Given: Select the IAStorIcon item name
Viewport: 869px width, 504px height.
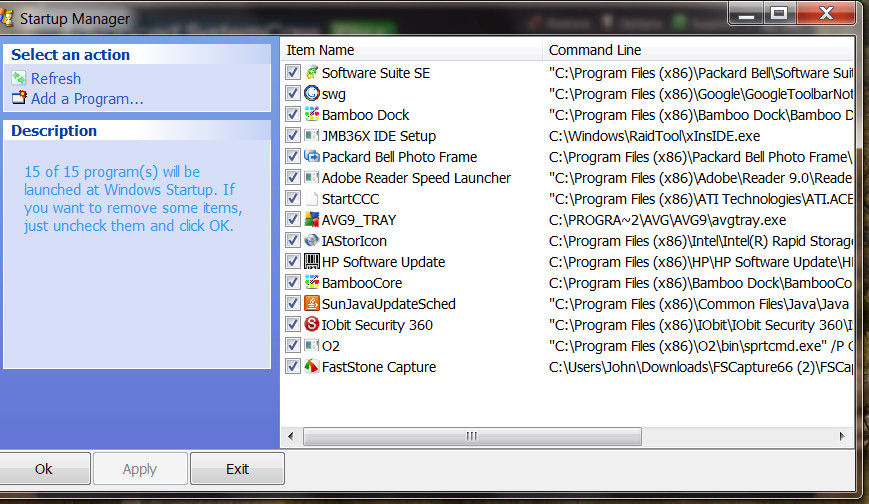Looking at the screenshot, I should (354, 242).
